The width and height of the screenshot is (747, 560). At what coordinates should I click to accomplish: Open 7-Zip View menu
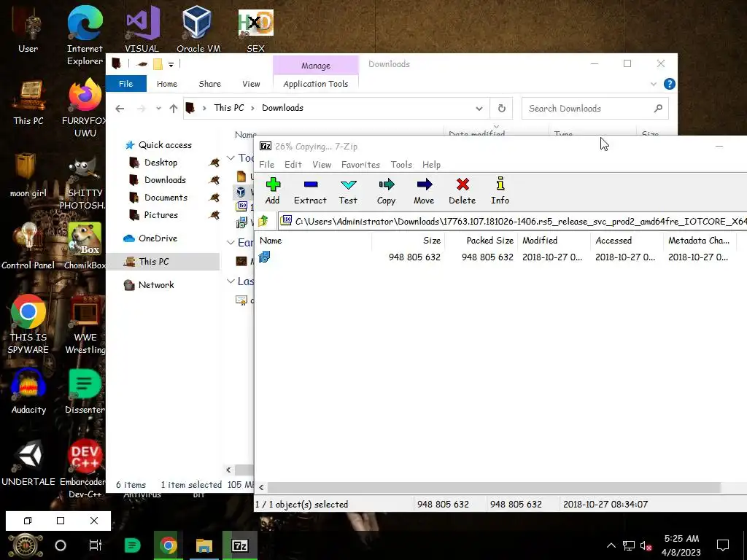point(322,165)
